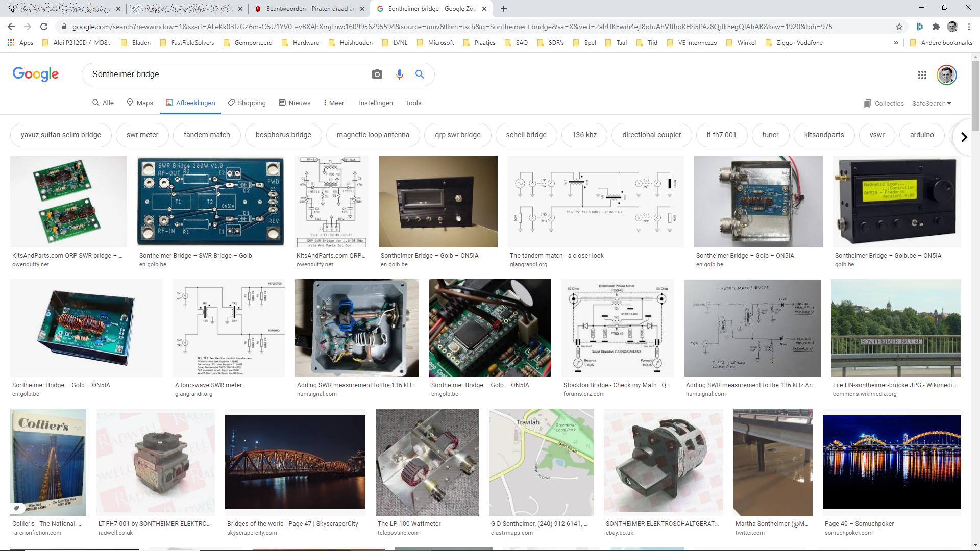980x551 pixels.
Task: Open the SWR Bridge 200W V1.0 PCB image
Action: pyautogui.click(x=211, y=202)
